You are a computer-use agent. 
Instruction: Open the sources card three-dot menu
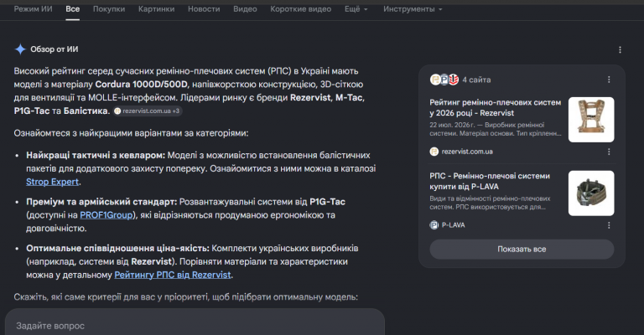[609, 80]
